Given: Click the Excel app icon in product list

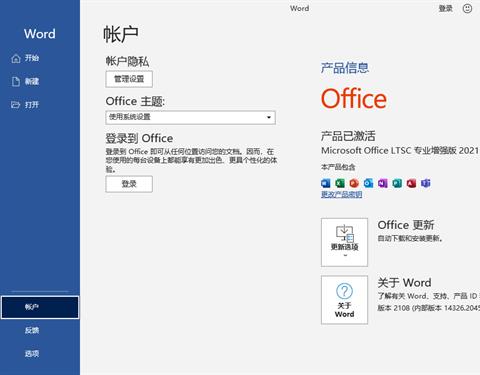Looking at the screenshot, I should tap(340, 183).
